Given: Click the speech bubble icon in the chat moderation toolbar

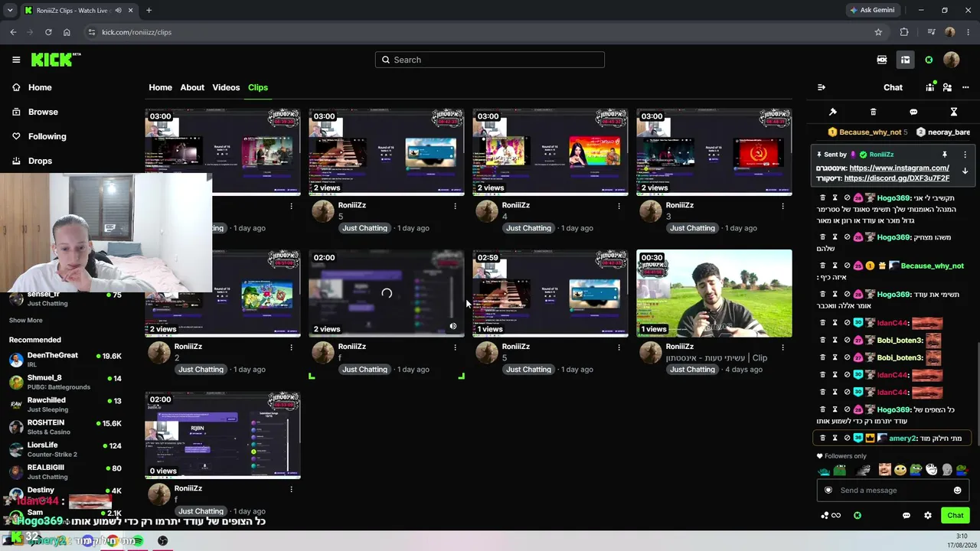Looking at the screenshot, I should (x=913, y=112).
